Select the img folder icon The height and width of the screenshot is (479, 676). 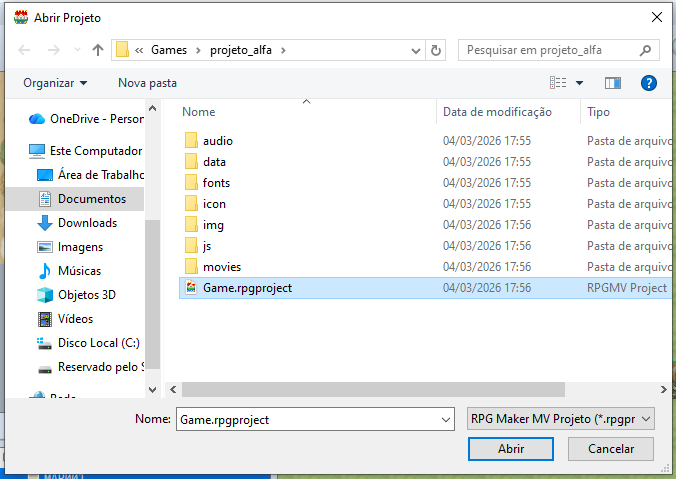click(x=191, y=225)
